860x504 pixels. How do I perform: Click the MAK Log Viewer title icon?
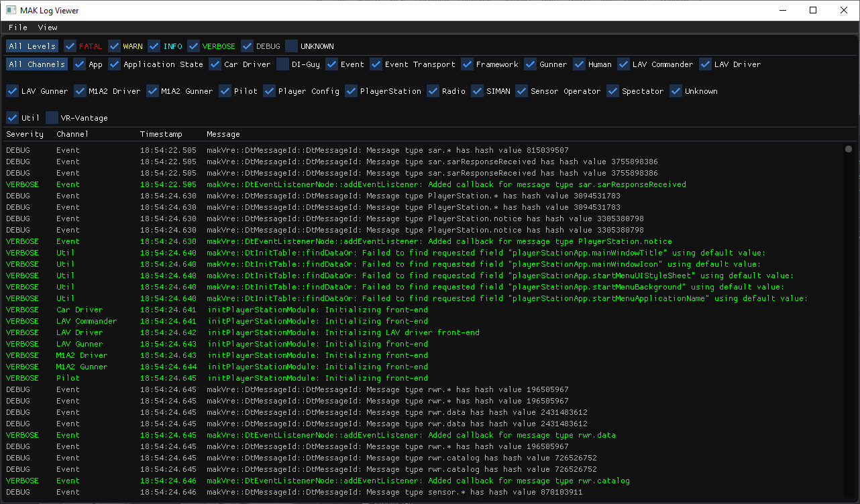11,10
